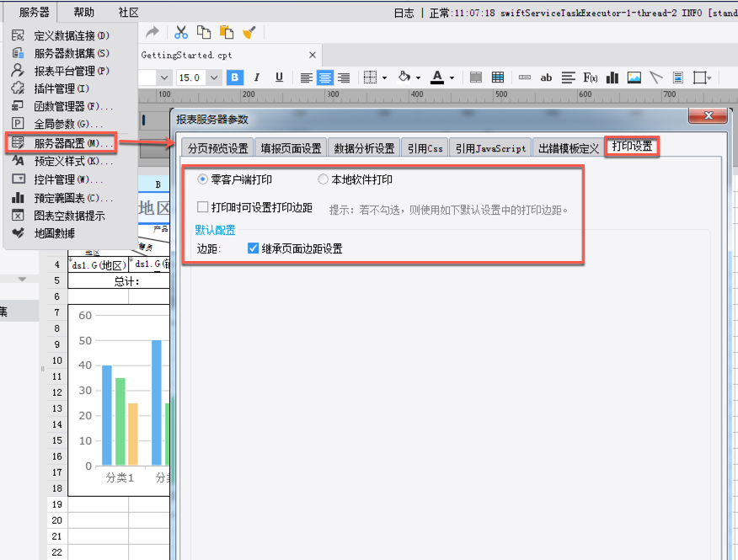Select the 打印设置 tab
Screen dimensions: 738x560
pyautogui.click(x=632, y=147)
